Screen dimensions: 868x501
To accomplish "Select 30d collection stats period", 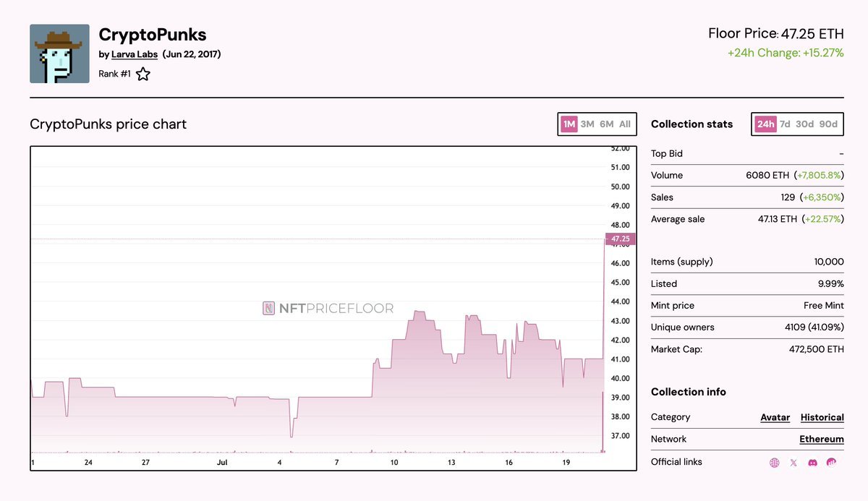I will [x=805, y=124].
